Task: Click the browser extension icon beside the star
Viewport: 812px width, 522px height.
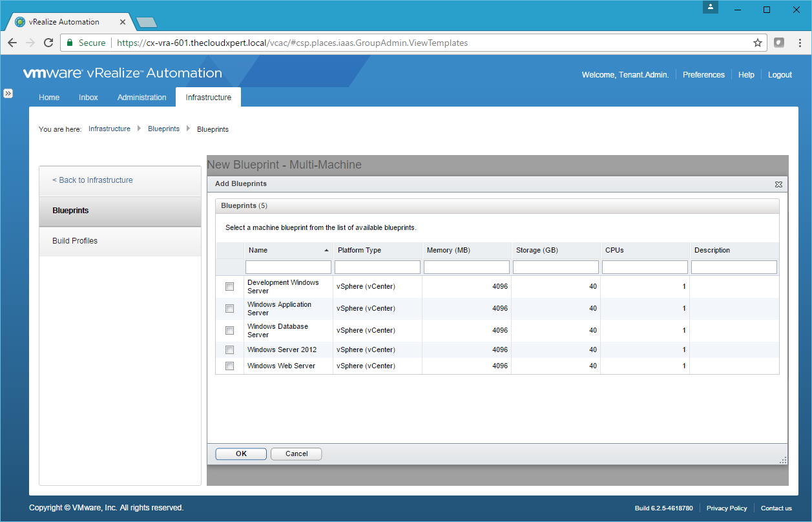Action: [779, 43]
